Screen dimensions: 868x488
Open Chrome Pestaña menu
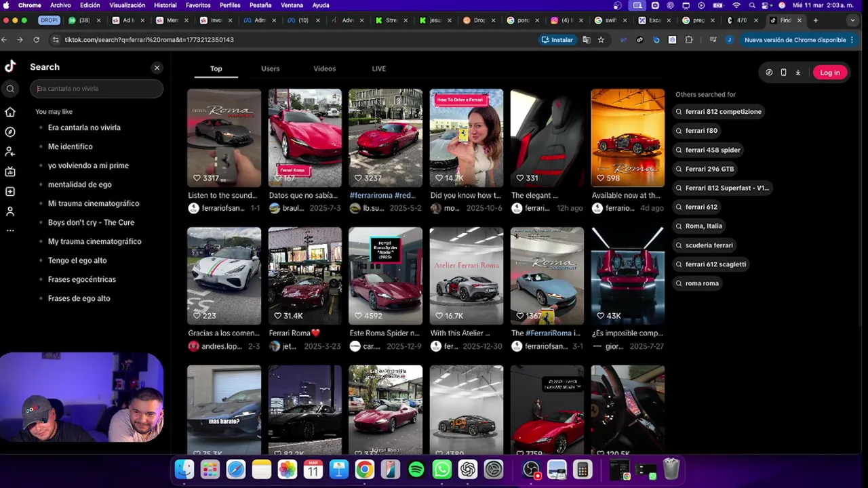[260, 5]
